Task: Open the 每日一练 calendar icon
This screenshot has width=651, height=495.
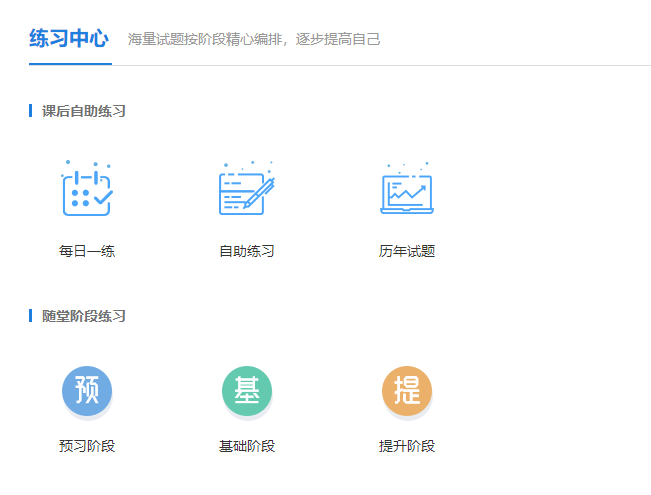Action: [87, 189]
